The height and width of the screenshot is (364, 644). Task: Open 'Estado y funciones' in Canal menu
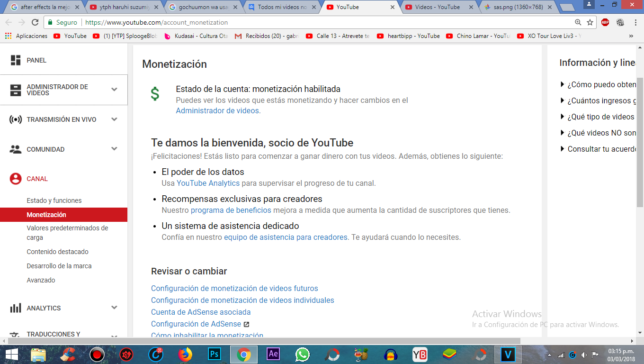pyautogui.click(x=54, y=200)
